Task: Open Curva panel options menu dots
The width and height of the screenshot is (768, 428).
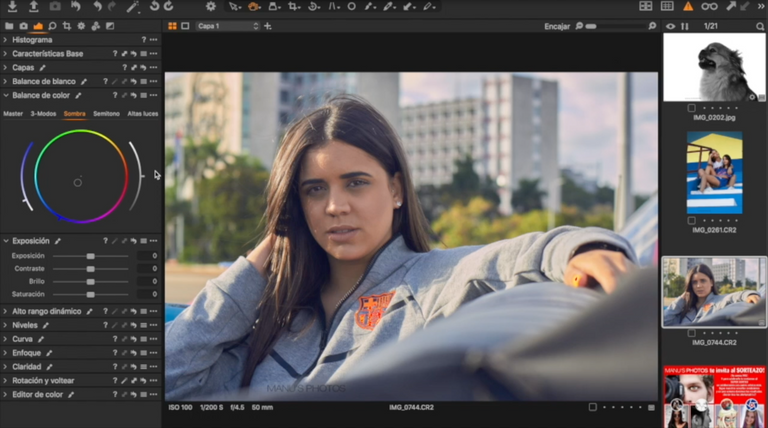Action: point(153,339)
